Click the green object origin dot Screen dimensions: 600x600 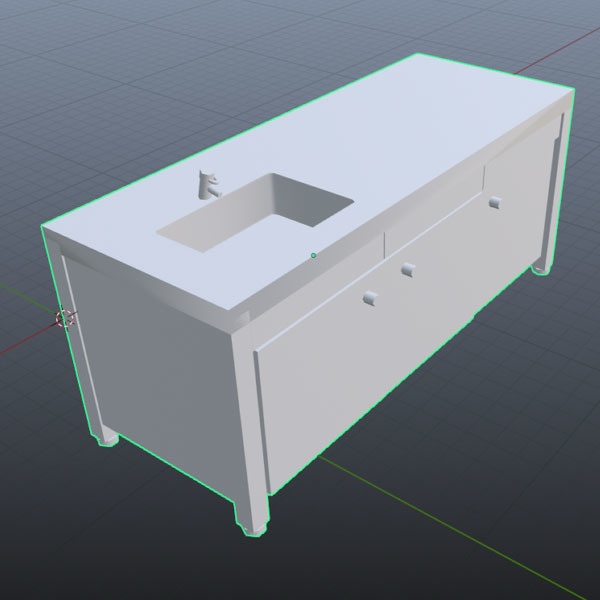click(x=313, y=255)
